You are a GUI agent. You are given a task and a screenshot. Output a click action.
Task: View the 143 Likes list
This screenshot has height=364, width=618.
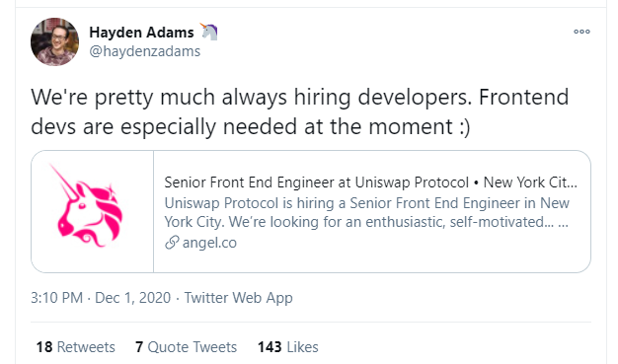point(287,347)
